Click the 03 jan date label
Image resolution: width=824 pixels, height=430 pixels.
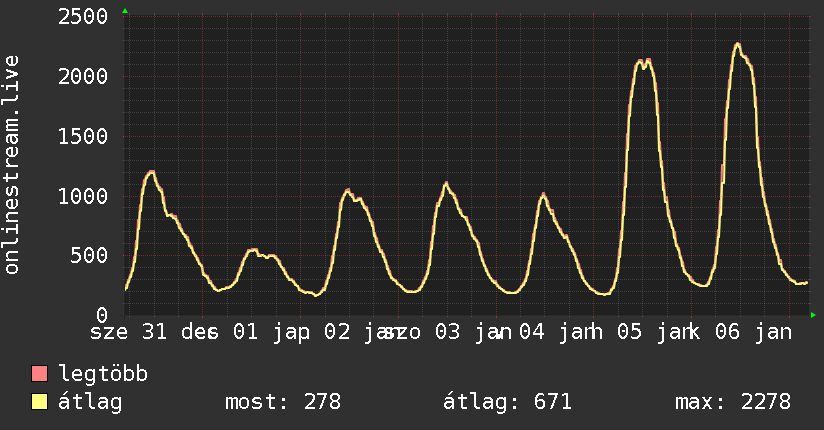click(x=472, y=332)
